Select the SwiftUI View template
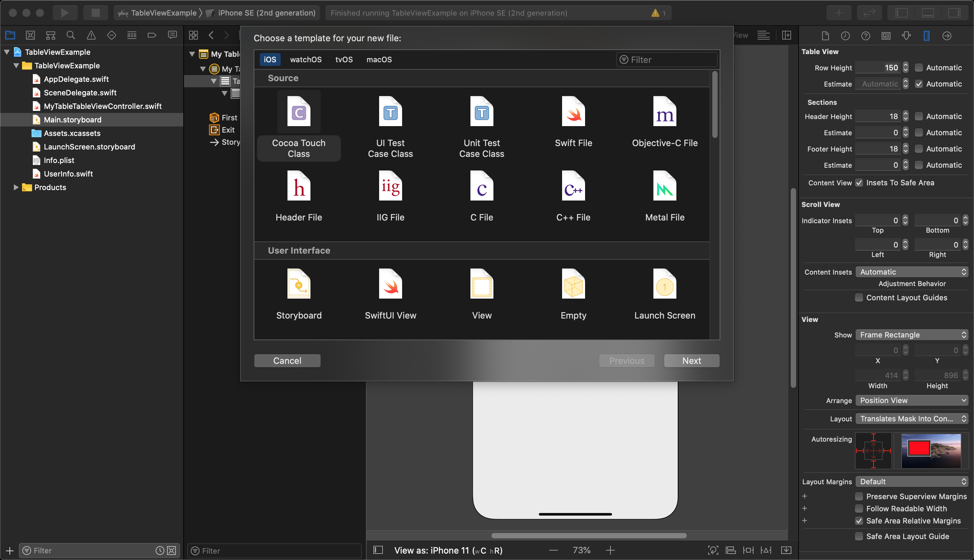The height and width of the screenshot is (560, 974). (x=390, y=294)
